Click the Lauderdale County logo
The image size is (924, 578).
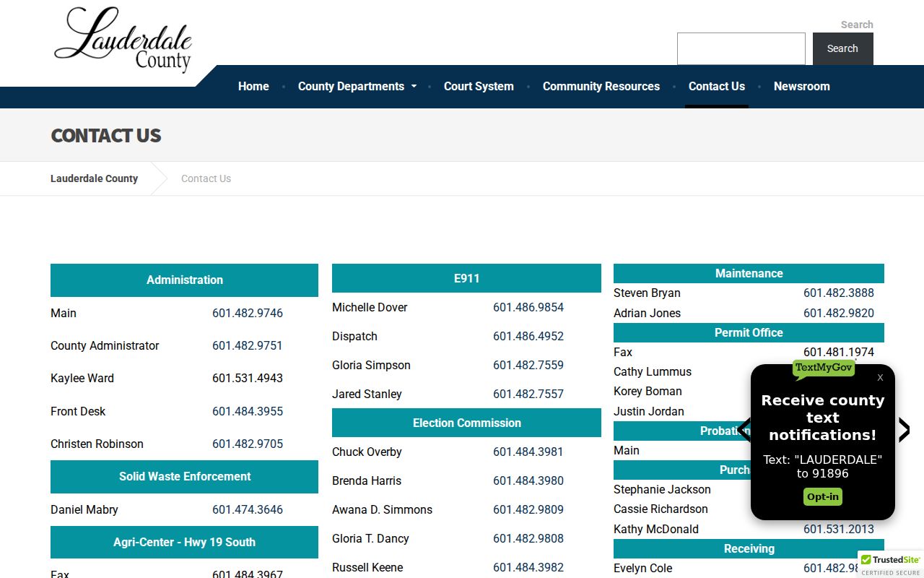(123, 40)
